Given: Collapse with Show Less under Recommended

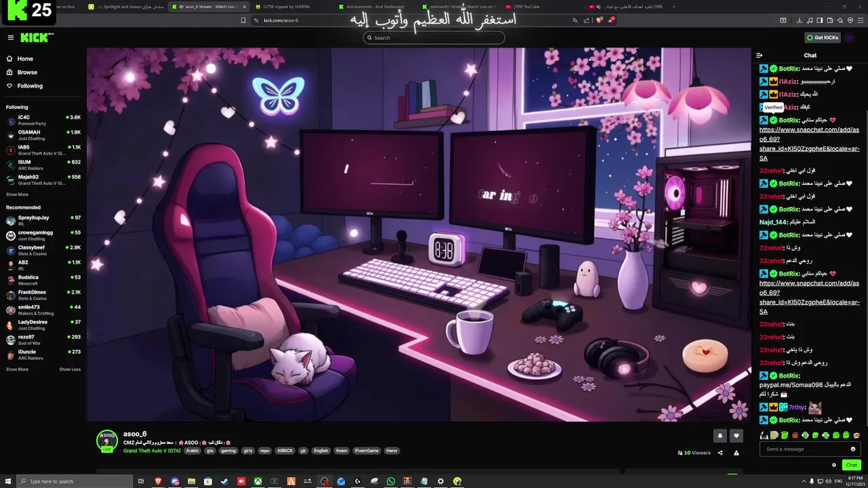Looking at the screenshot, I should click(70, 369).
